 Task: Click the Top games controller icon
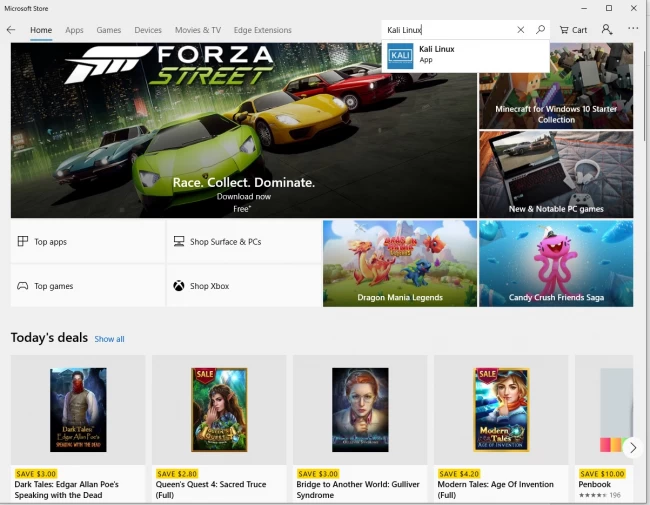point(22,286)
